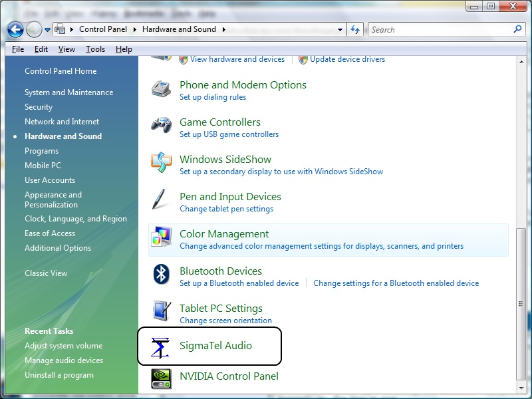Open the recent pages dropdown arrow
Viewport: 532px width, 399px height.
tap(47, 30)
